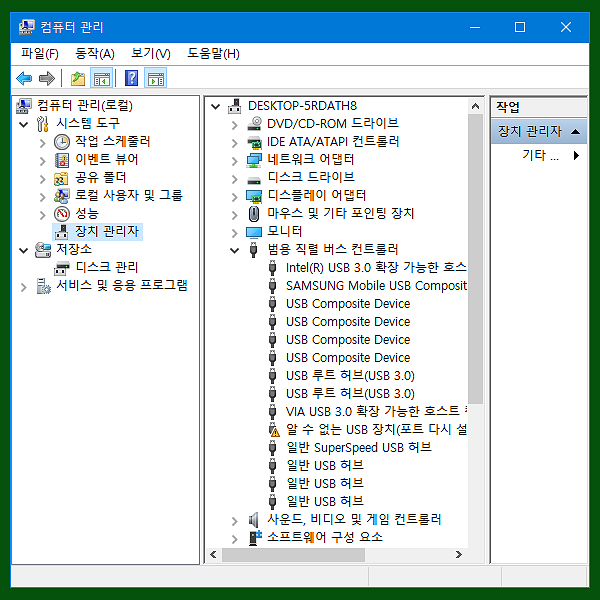The height and width of the screenshot is (600, 600).
Task: Toggle the Show/Hide Console Tree toolbar icon
Action: [101, 78]
